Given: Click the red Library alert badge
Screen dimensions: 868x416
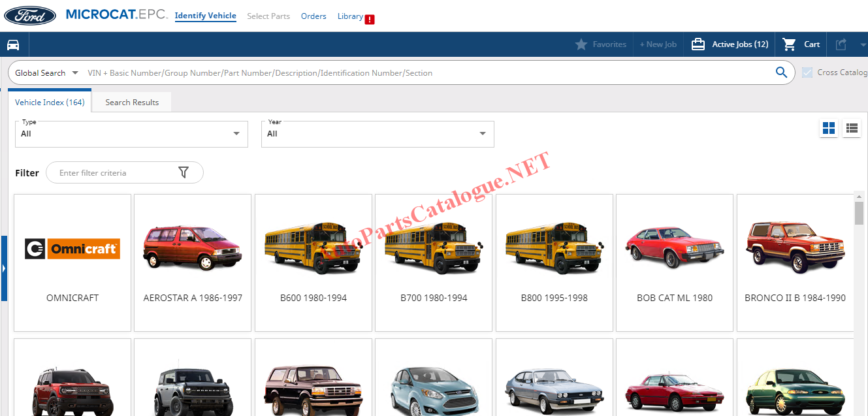Looking at the screenshot, I should pos(370,20).
